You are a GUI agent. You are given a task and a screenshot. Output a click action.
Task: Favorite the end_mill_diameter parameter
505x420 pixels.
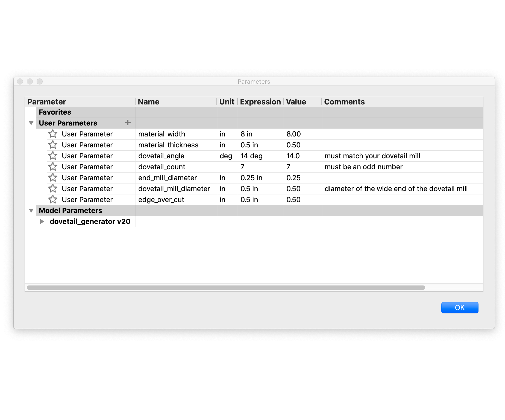click(x=53, y=178)
